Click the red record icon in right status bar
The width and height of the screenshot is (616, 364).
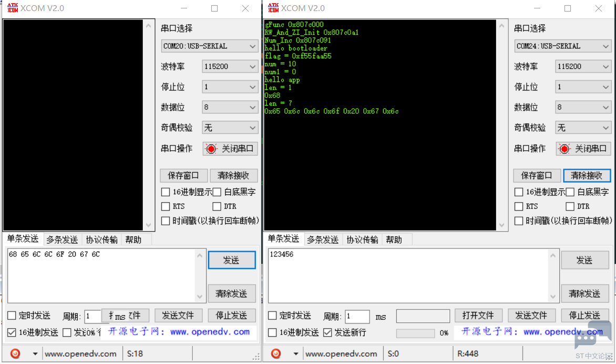point(276,353)
